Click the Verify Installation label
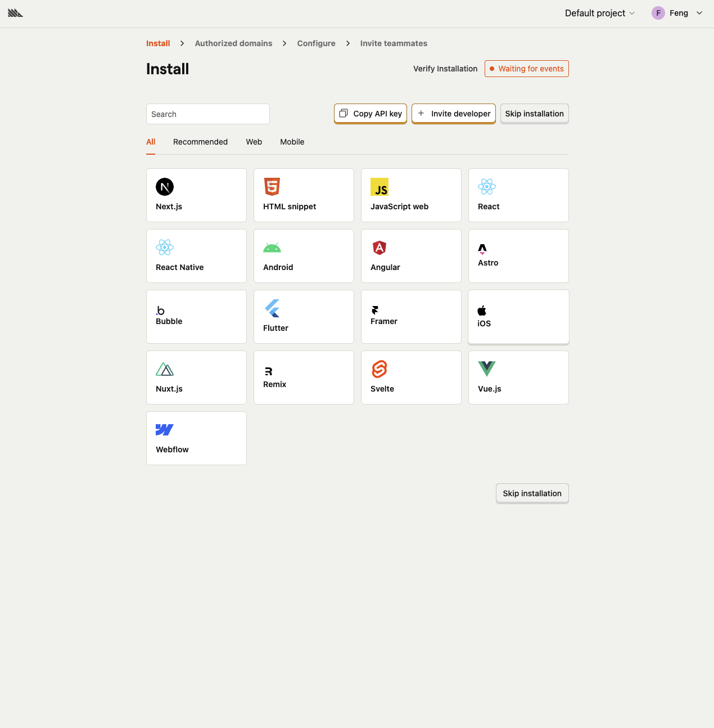This screenshot has width=714, height=728. point(445,69)
